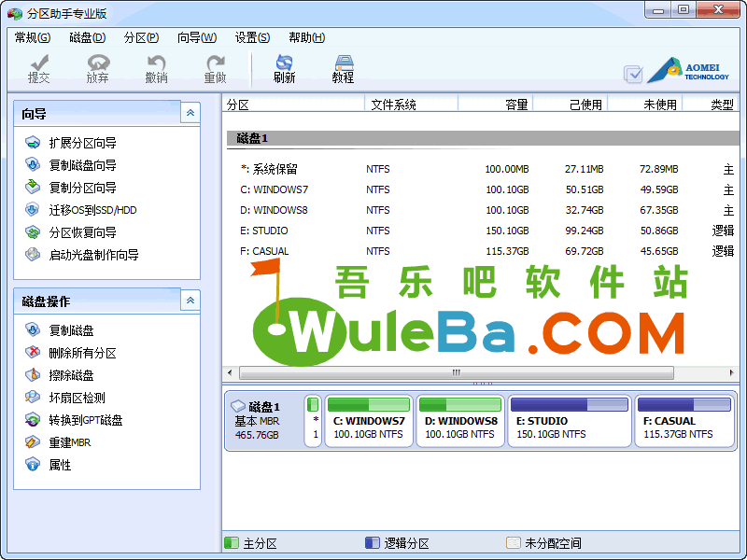
Task: Click the 容量 column header
Action: [496, 105]
